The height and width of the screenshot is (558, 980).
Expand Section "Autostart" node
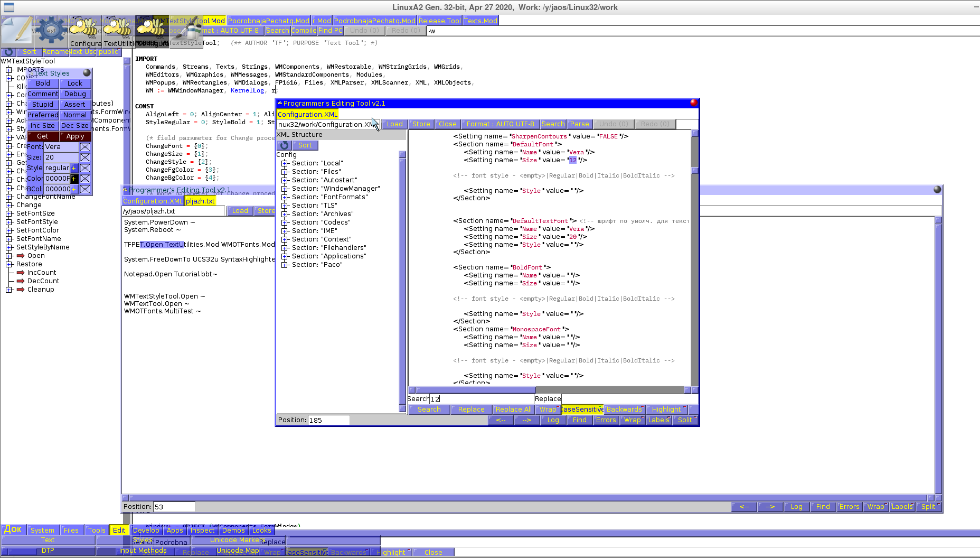pos(285,180)
